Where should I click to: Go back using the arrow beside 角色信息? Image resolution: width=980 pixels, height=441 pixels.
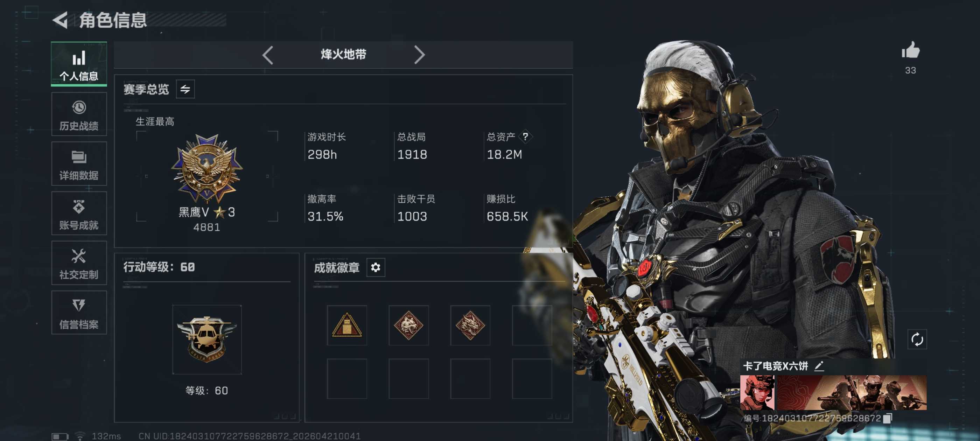(60, 20)
